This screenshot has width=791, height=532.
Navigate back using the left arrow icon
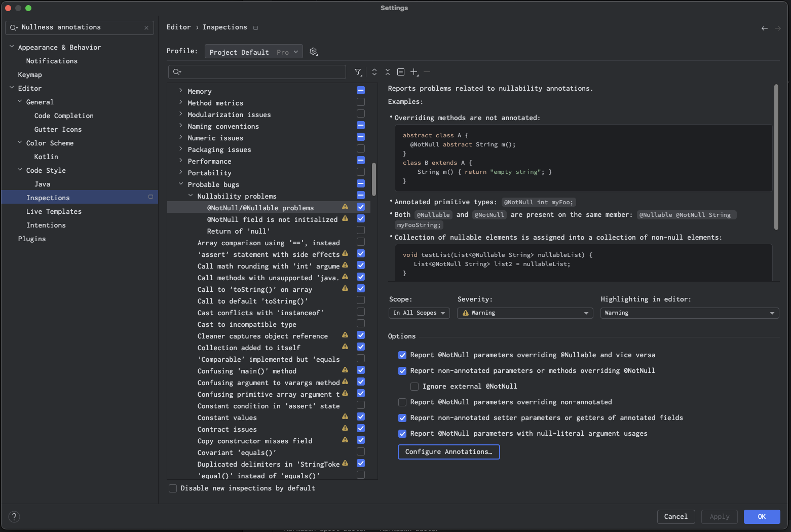[765, 28]
